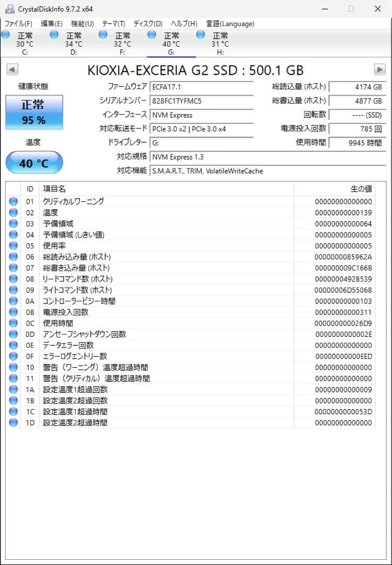The height and width of the screenshot is (565, 392).
Task: Click the インターフェース field NVM Express
Action: click(x=201, y=115)
